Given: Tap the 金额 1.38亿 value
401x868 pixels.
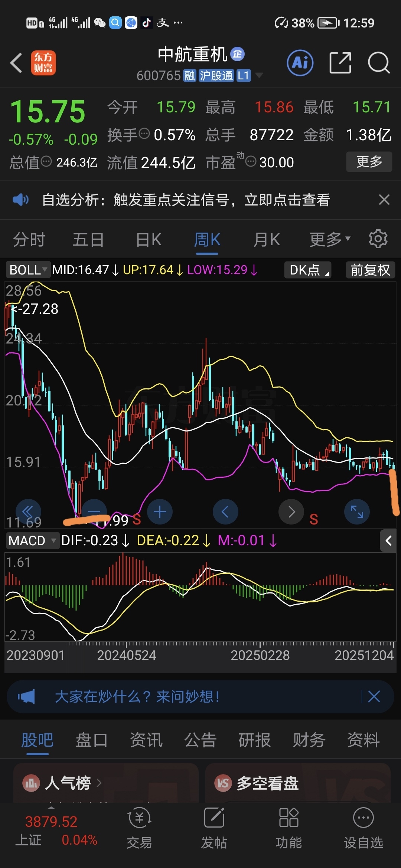Looking at the screenshot, I should pos(368,135).
